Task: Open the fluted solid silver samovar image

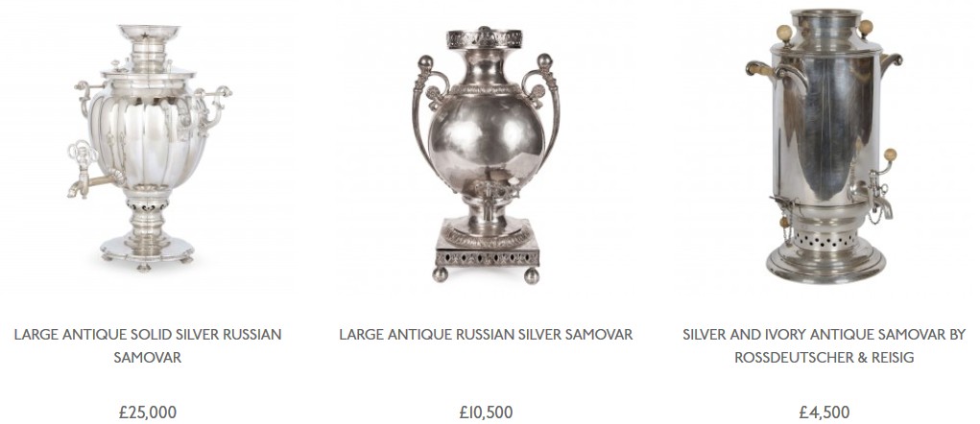Action: [150, 148]
